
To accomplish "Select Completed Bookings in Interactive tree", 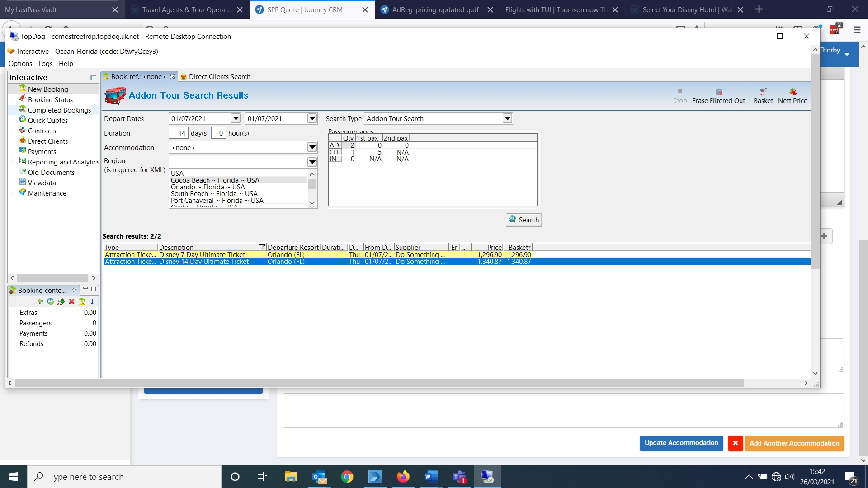I will 59,110.
